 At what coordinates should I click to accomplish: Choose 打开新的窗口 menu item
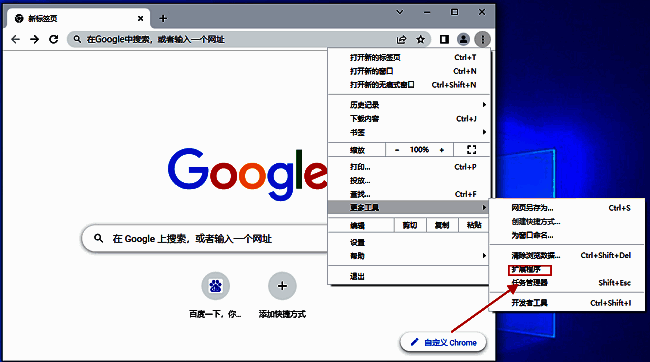409,71
